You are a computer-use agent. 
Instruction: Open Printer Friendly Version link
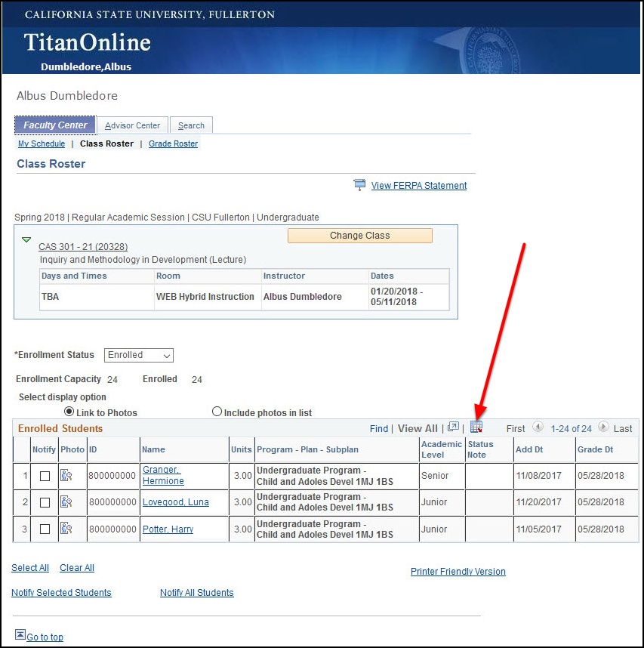coord(458,572)
